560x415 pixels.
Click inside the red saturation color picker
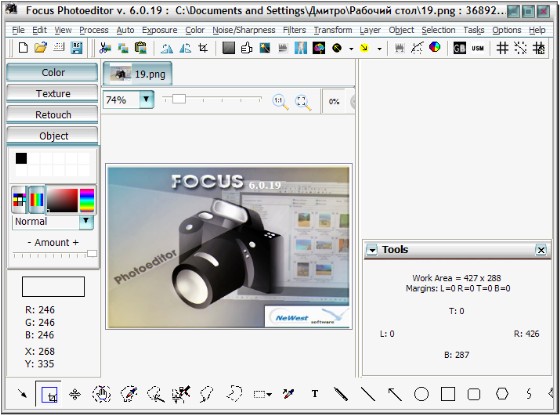(x=62, y=201)
